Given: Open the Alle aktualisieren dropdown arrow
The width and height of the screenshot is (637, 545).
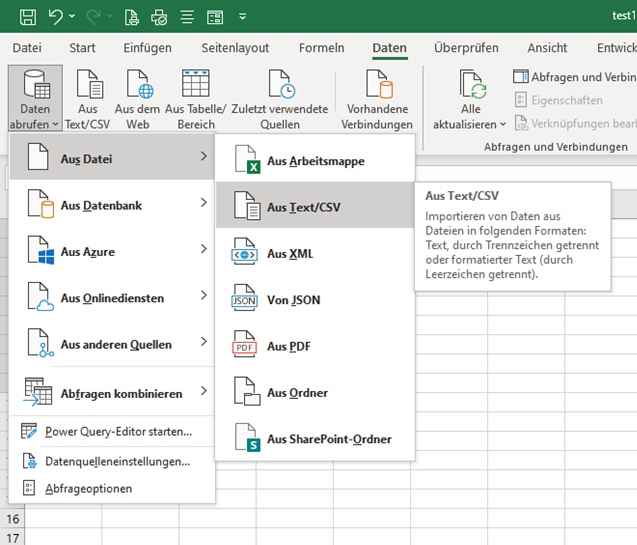Looking at the screenshot, I should [503, 124].
